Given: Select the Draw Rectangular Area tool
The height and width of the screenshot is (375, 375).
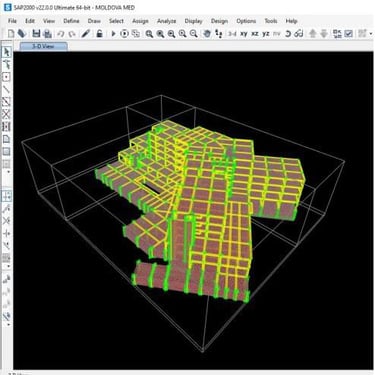Looking at the screenshot, I should 7,152.
